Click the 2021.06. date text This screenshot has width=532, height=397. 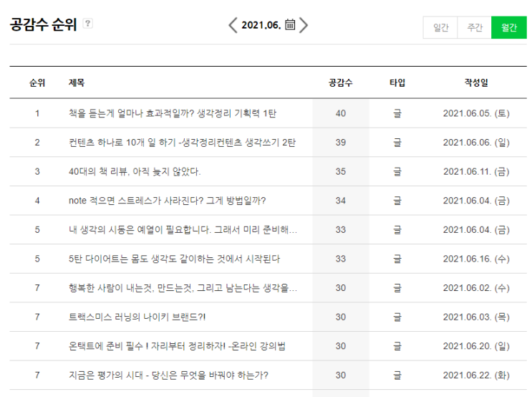pos(261,25)
